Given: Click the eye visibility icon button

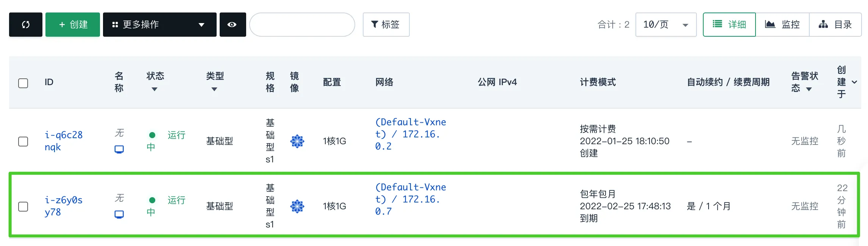Looking at the screenshot, I should (233, 25).
